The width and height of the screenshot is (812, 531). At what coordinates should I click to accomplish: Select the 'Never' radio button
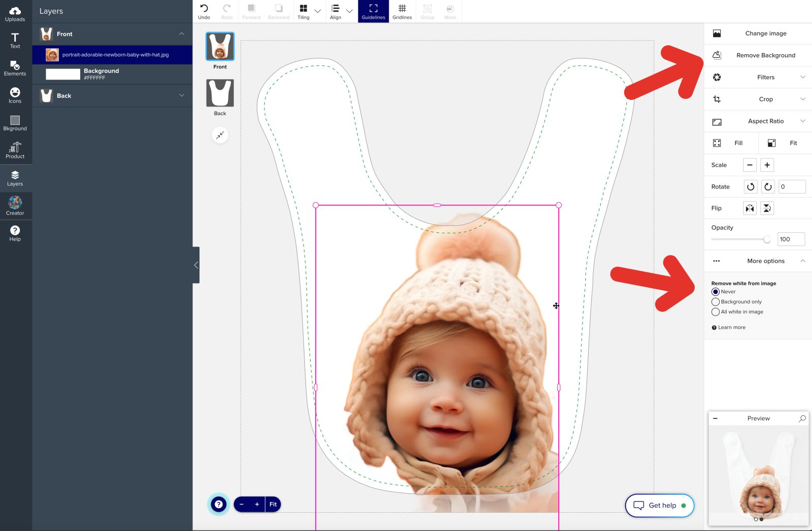[x=716, y=292]
